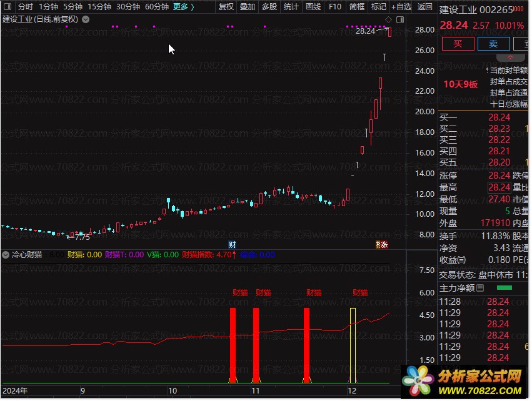Select the 1分钟 period
This screenshot has width=532, height=401.
click(x=49, y=6)
